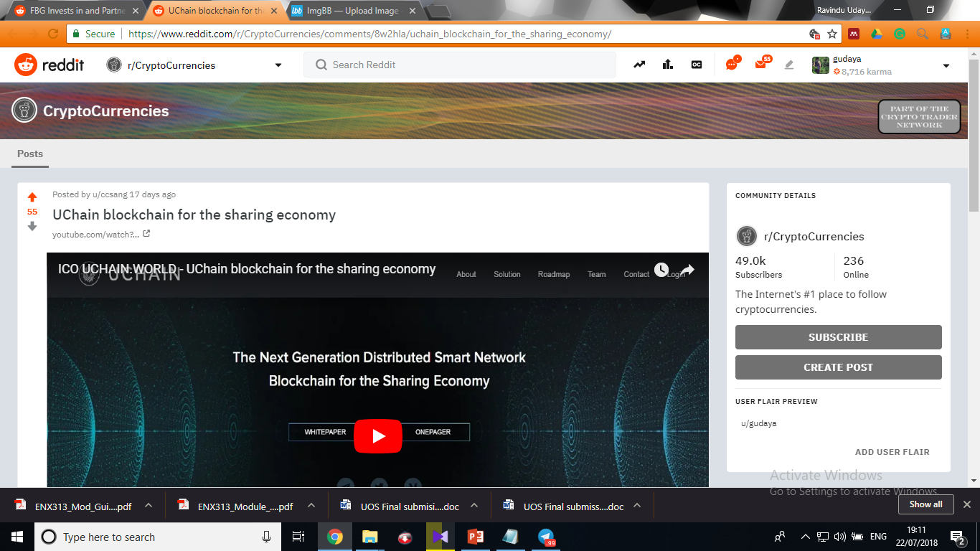Open the inbox envelope with 55 messages
The height and width of the screenshot is (551, 980).
click(x=760, y=65)
